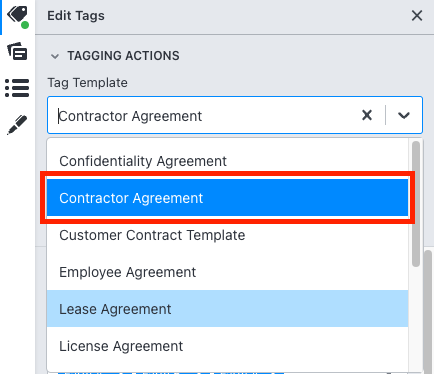Screen dimensions: 434x374
Task: Click the dropdown list scrollbar thumb
Action: point(416,204)
